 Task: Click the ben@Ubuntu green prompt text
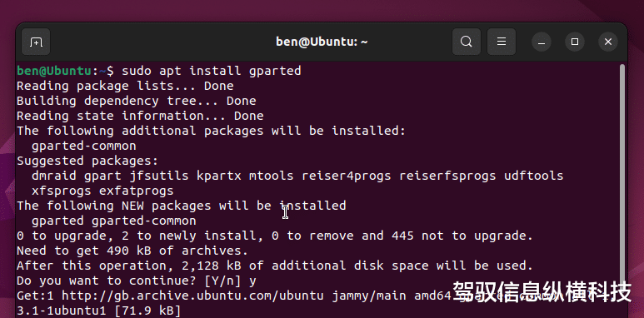tap(53, 71)
